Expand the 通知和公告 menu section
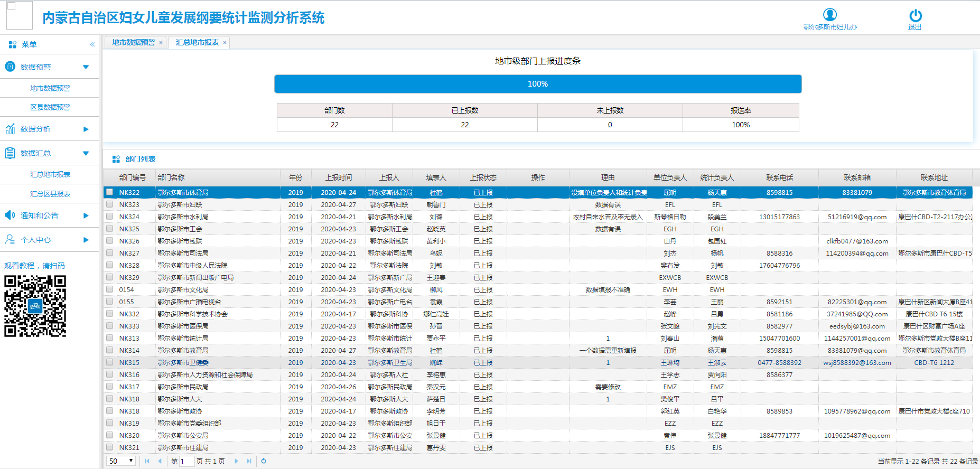Screen dimensions: 980x469 pyautogui.click(x=86, y=215)
